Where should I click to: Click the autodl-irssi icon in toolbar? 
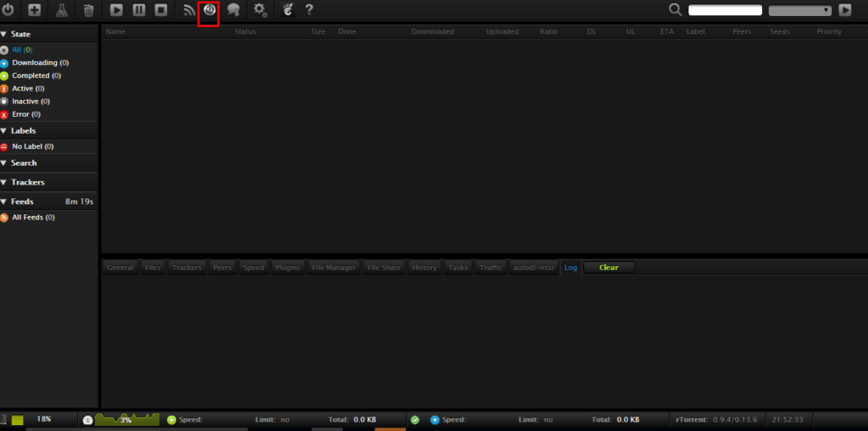(209, 11)
